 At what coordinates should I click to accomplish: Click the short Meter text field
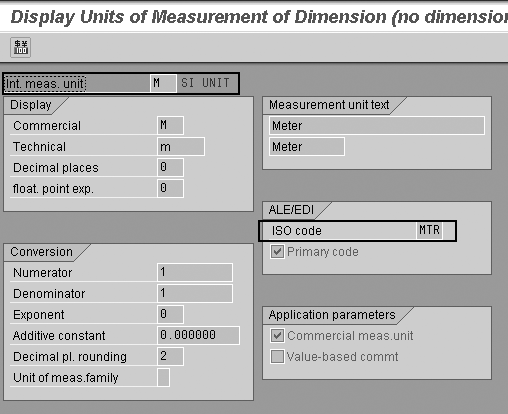point(307,147)
